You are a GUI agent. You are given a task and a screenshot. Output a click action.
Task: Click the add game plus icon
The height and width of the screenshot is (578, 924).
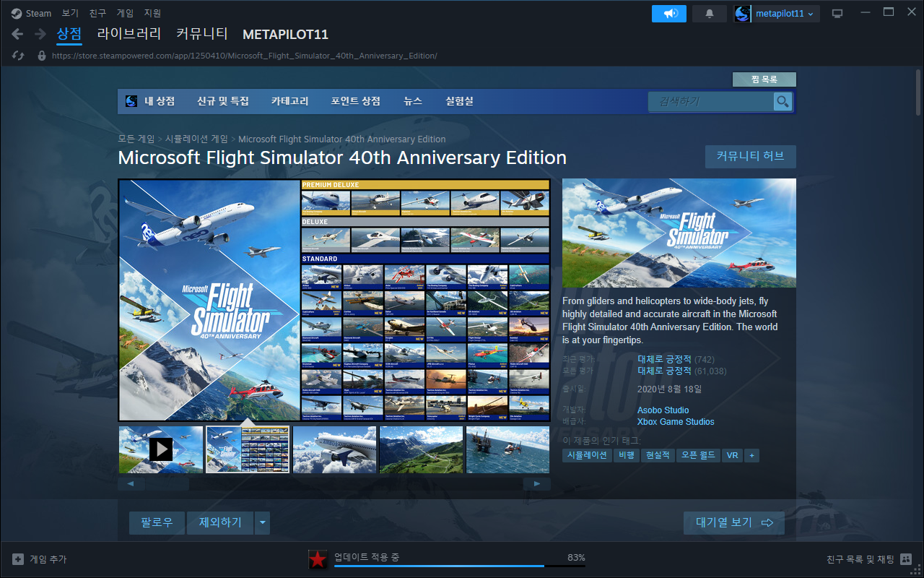[x=18, y=559]
